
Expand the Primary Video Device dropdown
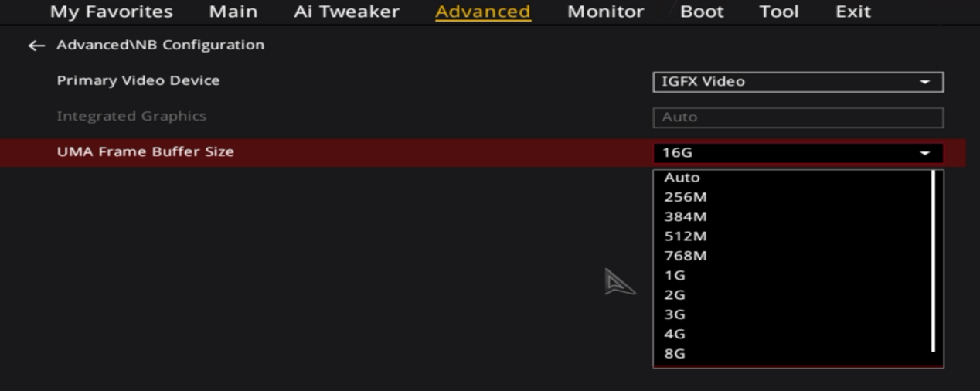pos(798,82)
